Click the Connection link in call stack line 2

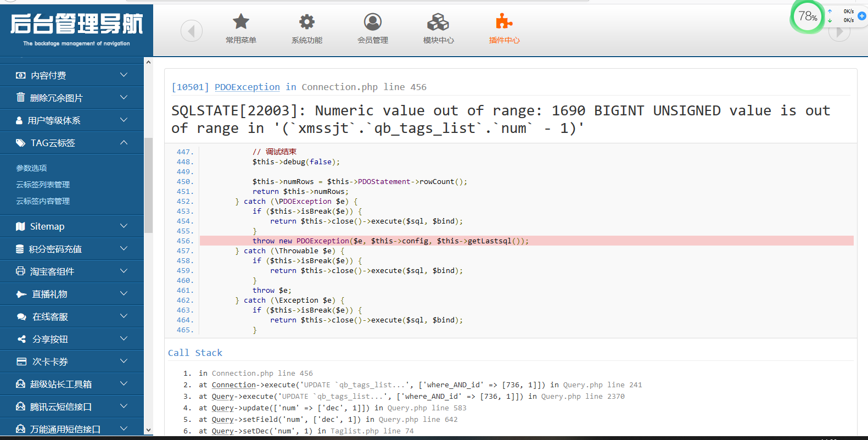coord(234,385)
